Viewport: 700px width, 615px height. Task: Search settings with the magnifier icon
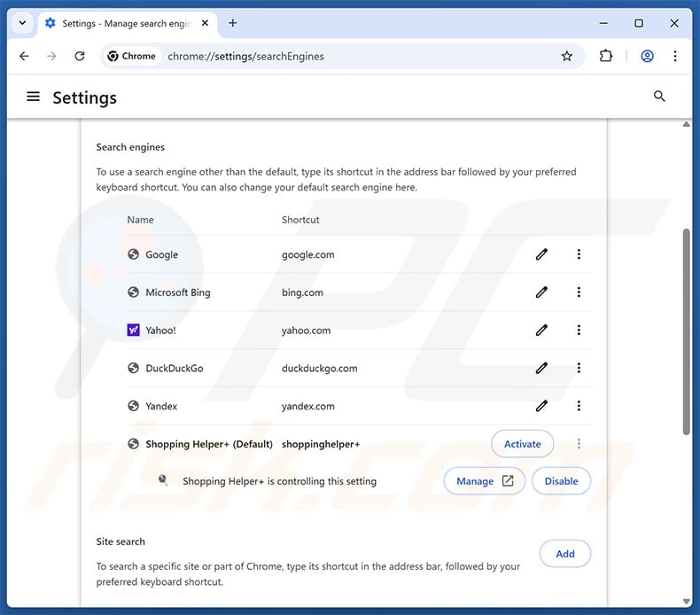click(x=659, y=96)
